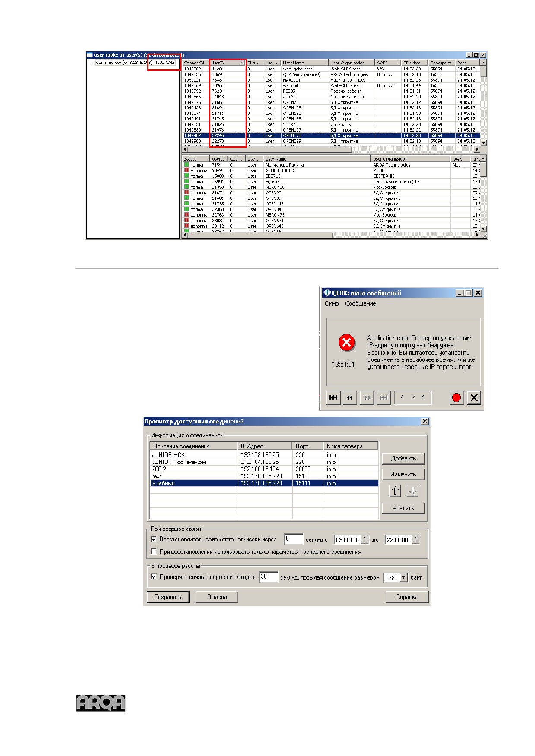This screenshot has height=756, width=535.
Task: Select row with ConnectId 1049908
Action: pos(331,141)
